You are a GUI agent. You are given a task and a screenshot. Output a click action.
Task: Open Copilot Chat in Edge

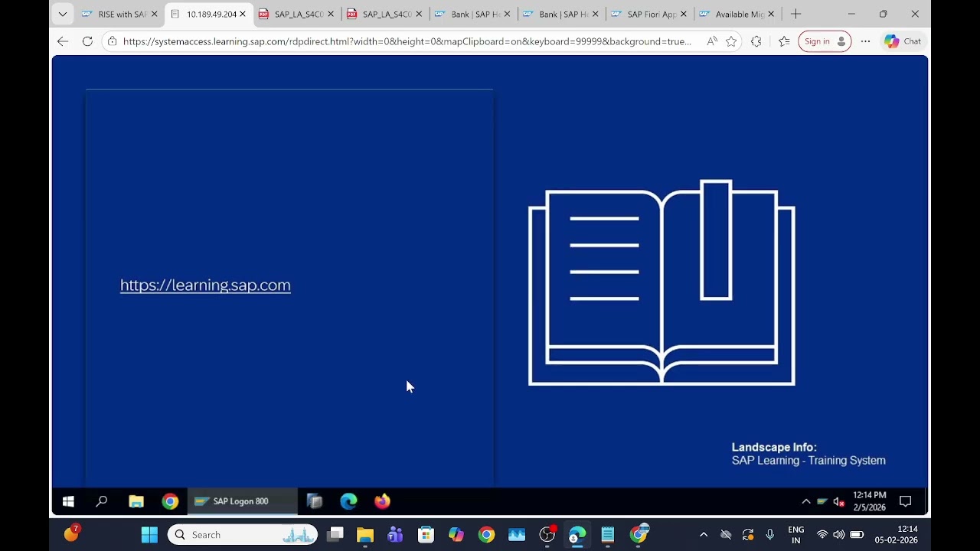(903, 41)
